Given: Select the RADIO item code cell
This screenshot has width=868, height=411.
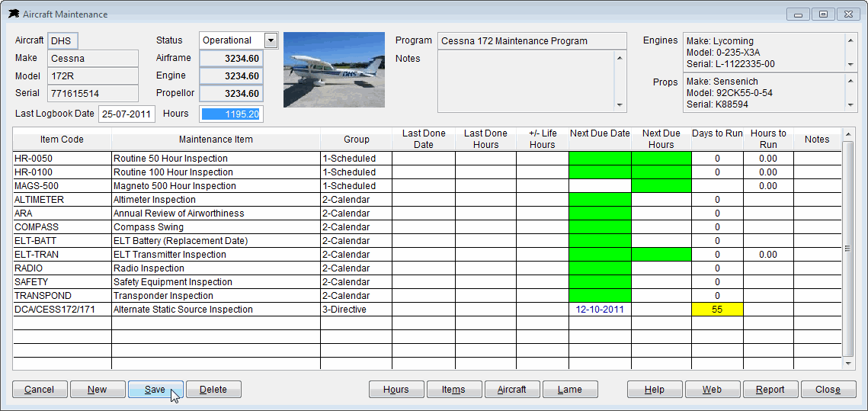Looking at the screenshot, I should 62,268.
